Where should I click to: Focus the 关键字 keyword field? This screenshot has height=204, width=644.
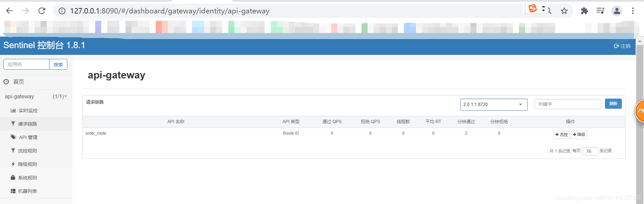click(x=568, y=104)
